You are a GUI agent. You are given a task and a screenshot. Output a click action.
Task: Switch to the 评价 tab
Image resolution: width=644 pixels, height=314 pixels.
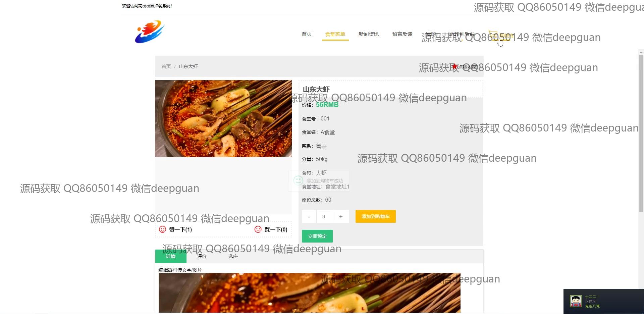point(202,256)
